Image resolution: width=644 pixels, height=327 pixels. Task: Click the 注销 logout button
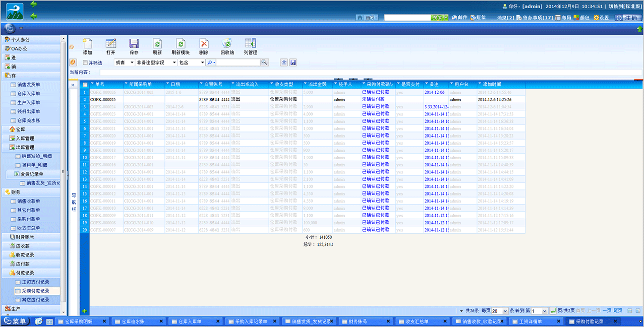628,18
